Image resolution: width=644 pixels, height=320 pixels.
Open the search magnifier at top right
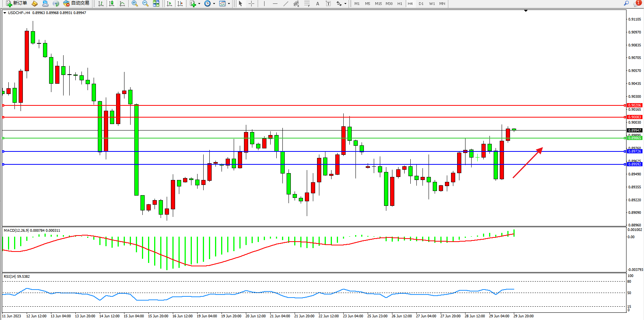(626, 3)
